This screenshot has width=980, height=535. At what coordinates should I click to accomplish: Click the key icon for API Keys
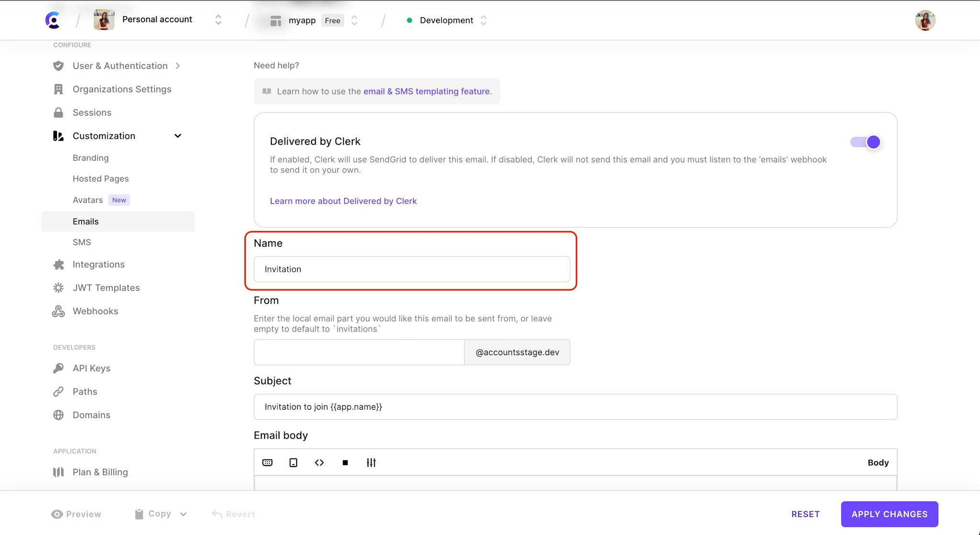point(58,368)
